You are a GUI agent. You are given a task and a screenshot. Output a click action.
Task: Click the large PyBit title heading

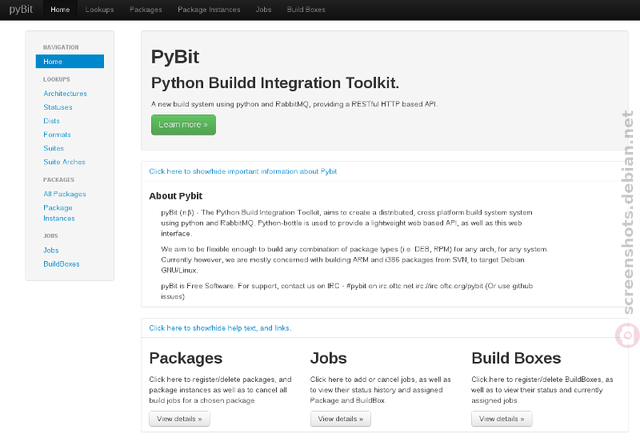(x=175, y=57)
